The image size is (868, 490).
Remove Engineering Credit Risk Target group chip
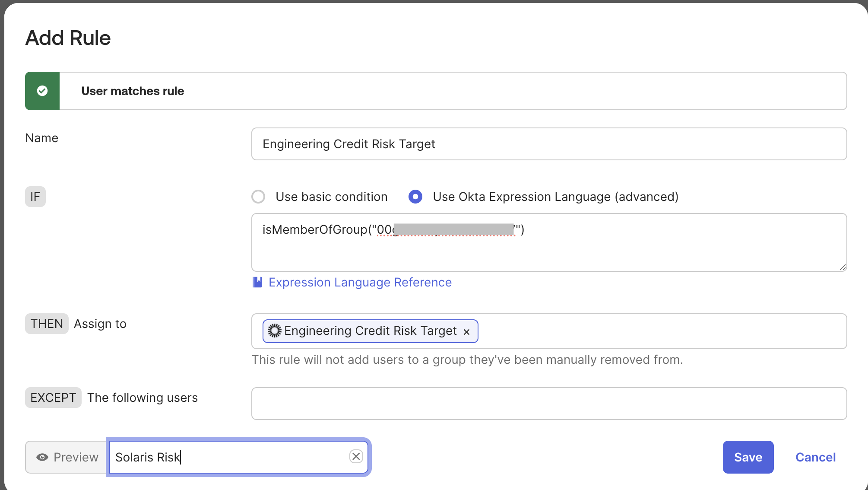tap(466, 332)
